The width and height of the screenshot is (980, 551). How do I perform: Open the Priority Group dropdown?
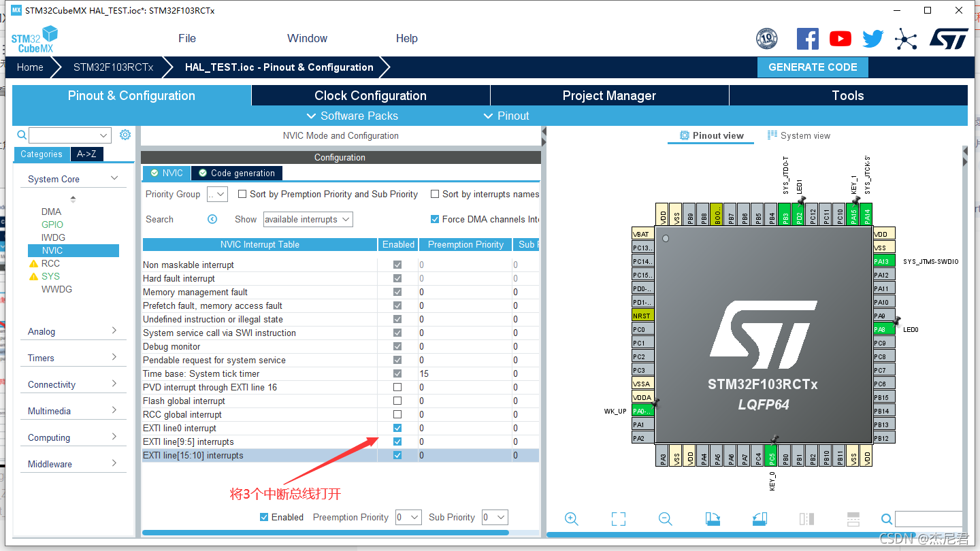[217, 194]
